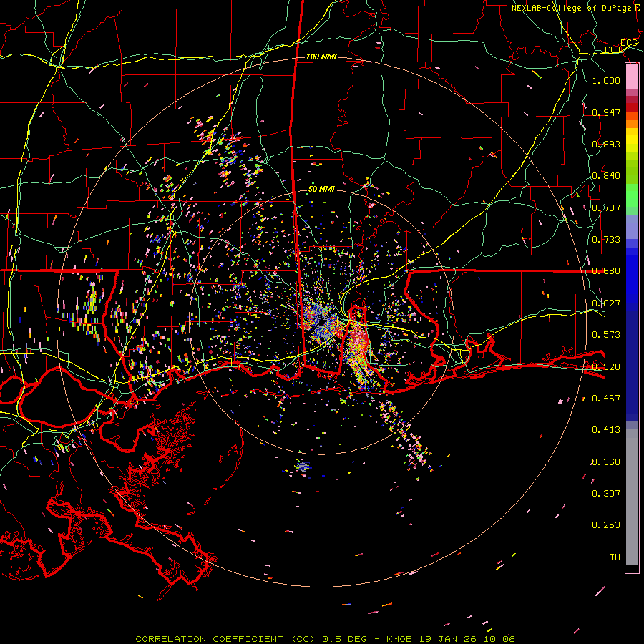This screenshot has width=644, height=644.
Task: Click the 0.307 legend value
Action: pos(606,494)
